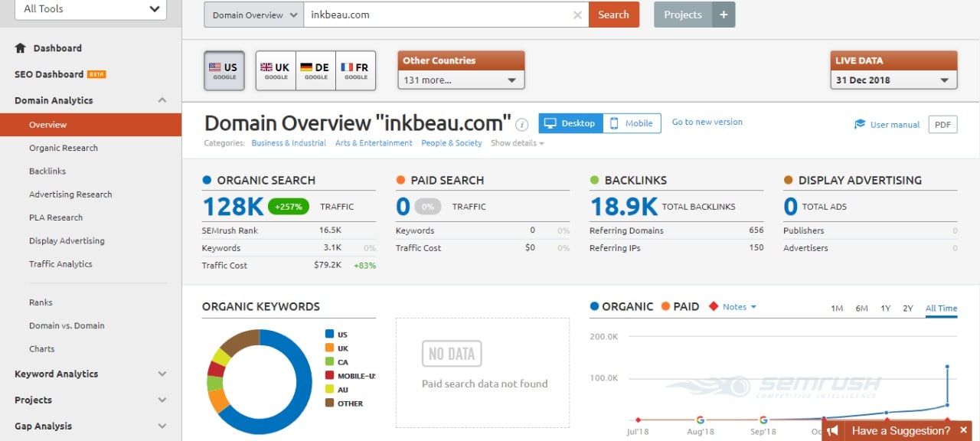Click the info icon beside the domain title
The image size is (980, 441).
point(522,125)
